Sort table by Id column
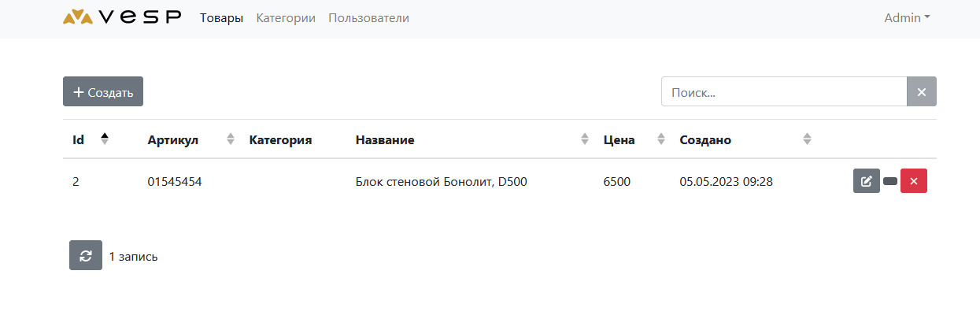This screenshot has height=330, width=980. 105,139
